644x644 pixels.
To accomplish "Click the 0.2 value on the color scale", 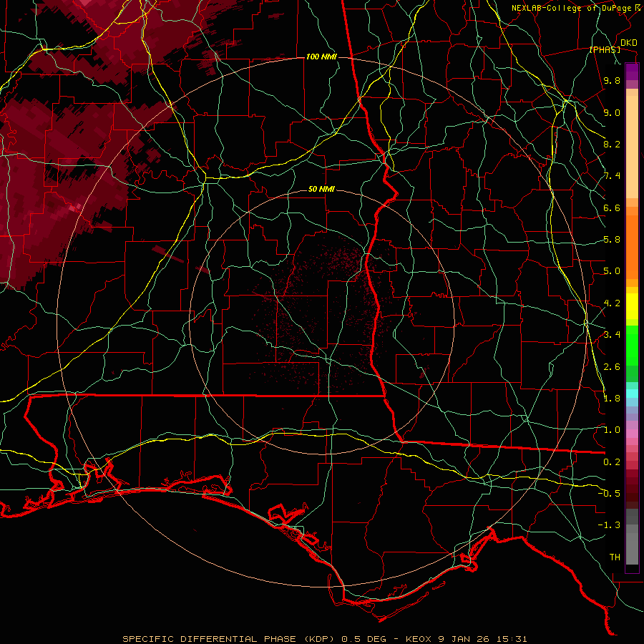I will [x=612, y=462].
